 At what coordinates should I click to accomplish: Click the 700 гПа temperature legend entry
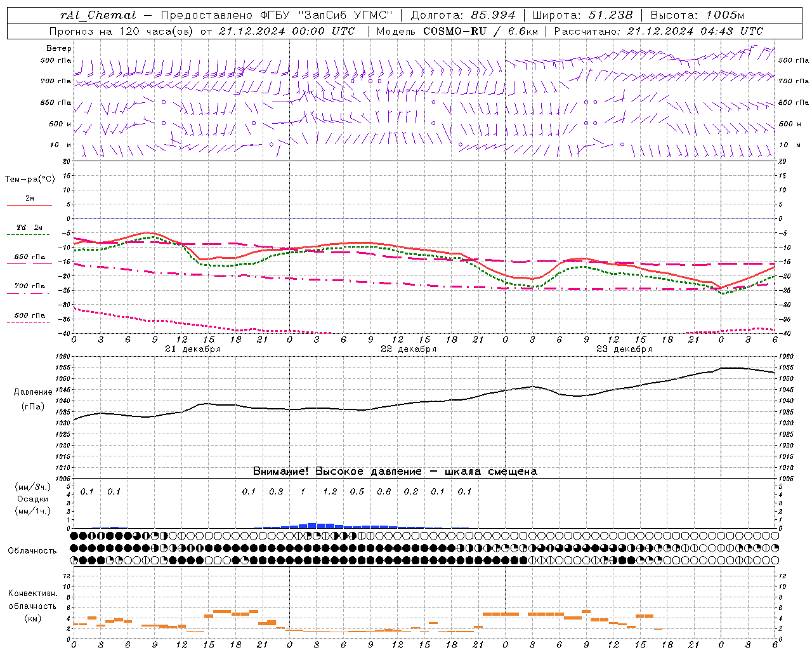coord(30,286)
